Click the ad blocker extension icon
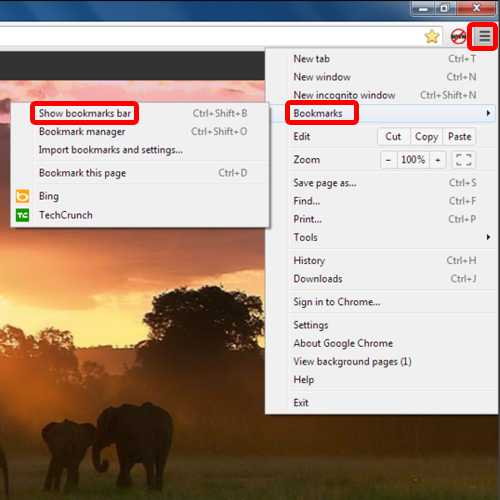 point(458,36)
